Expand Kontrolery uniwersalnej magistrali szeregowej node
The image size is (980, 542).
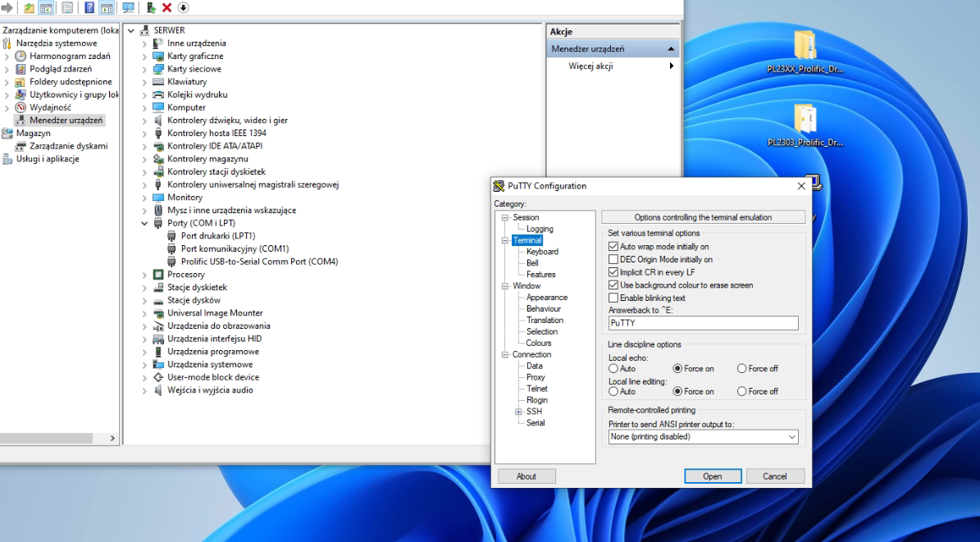(144, 185)
